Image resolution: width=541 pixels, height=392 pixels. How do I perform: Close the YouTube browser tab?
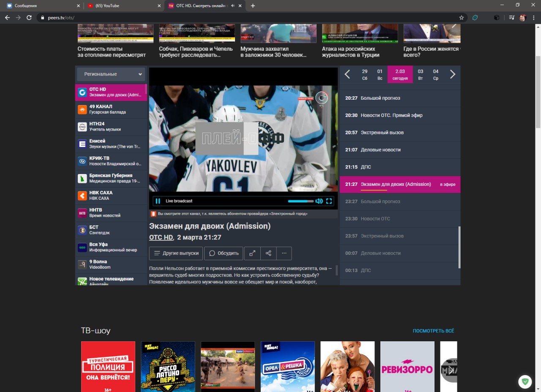[159, 6]
